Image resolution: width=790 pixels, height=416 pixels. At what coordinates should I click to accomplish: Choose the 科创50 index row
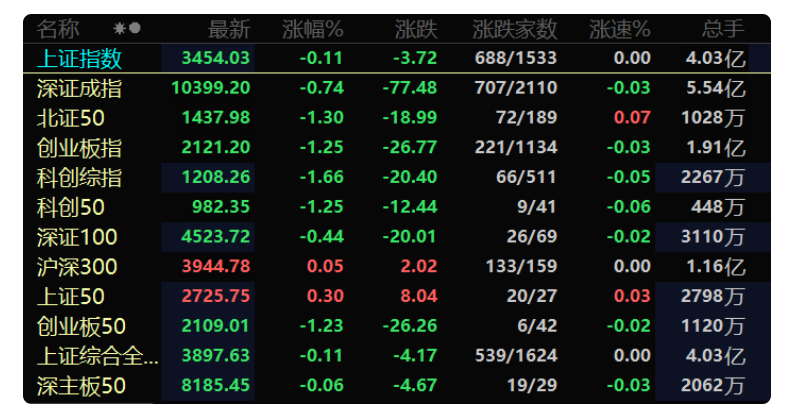click(397, 207)
